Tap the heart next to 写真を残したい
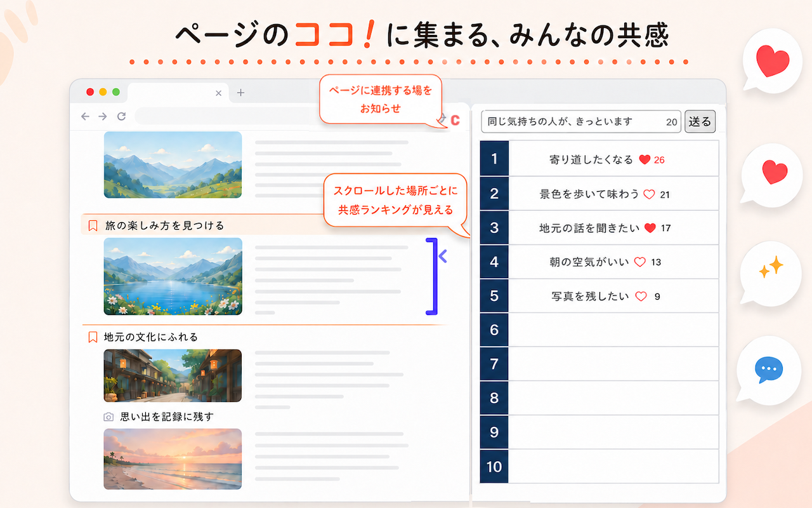The height and width of the screenshot is (508, 812). pyautogui.click(x=641, y=296)
